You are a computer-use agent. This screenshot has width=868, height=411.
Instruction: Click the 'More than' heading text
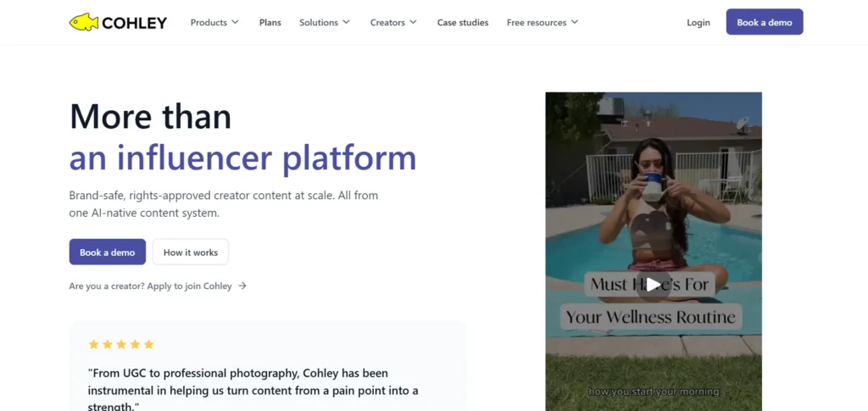tap(150, 116)
